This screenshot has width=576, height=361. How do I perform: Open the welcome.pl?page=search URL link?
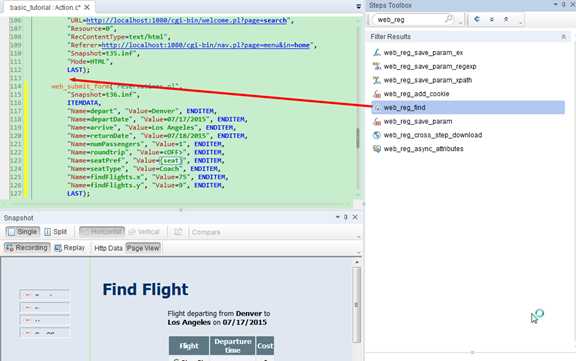point(186,21)
